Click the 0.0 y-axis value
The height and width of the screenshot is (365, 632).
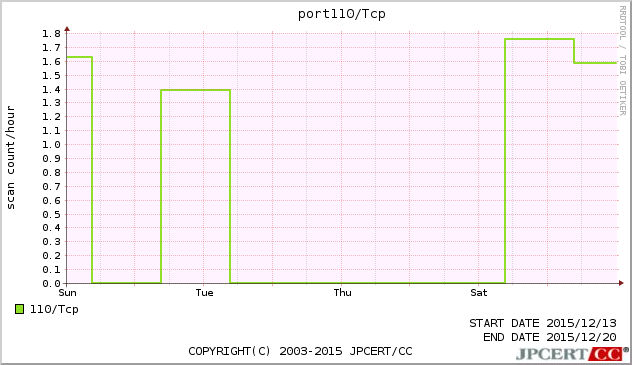[x=51, y=284]
